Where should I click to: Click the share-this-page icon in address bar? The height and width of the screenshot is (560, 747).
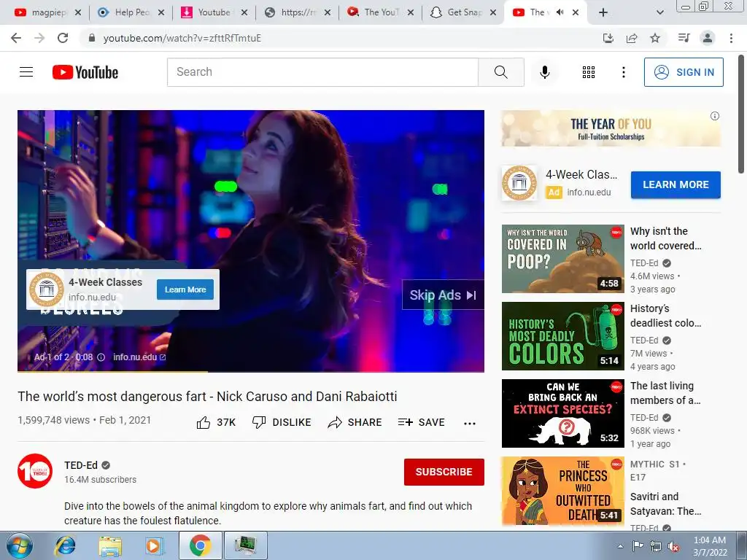(632, 38)
